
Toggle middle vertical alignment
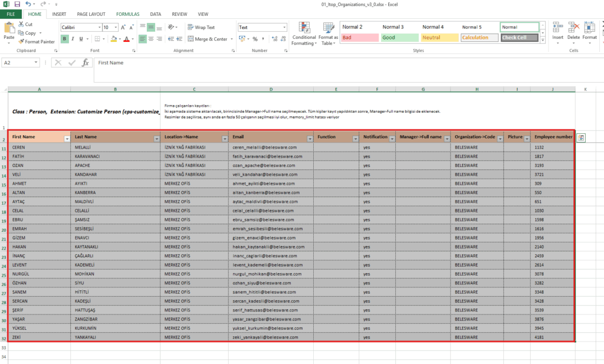(x=151, y=27)
